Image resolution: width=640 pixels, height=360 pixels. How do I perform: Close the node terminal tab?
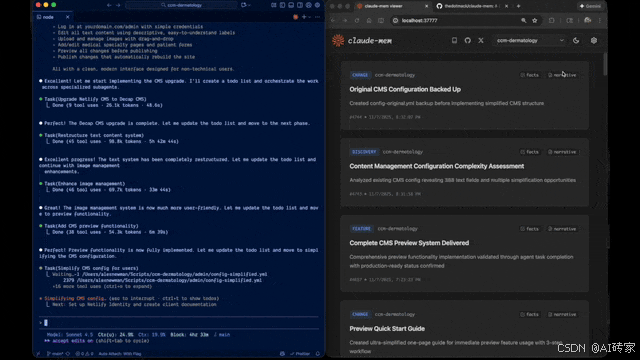[x=67, y=17]
